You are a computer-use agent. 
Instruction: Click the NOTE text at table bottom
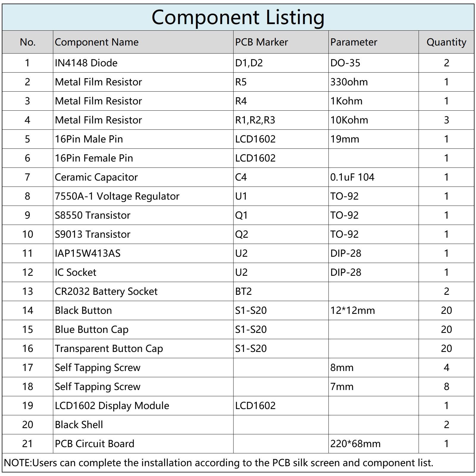pyautogui.click(x=219, y=463)
